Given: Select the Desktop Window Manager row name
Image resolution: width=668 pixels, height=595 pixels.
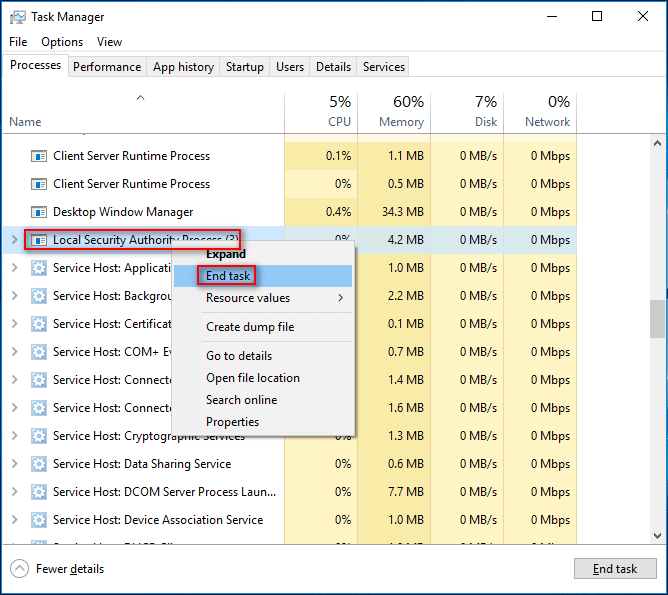Looking at the screenshot, I should 123,212.
